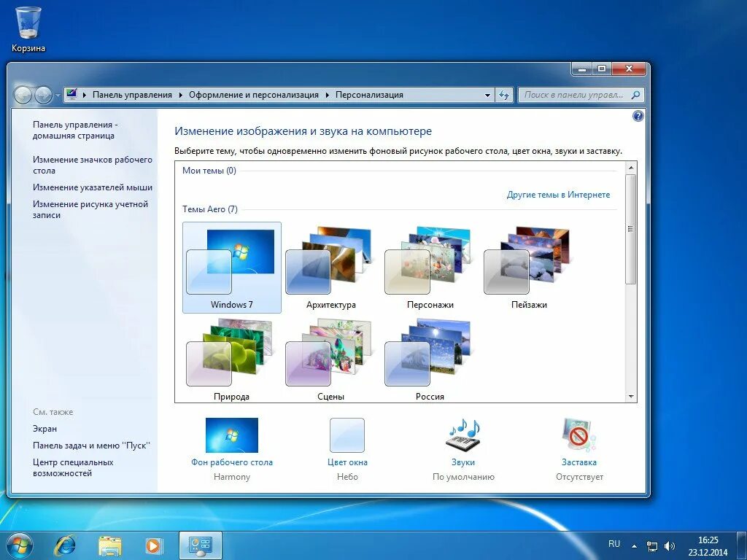Viewport: 747px width, 560px height.
Task: Minimize the Personalization window
Action: pos(581,69)
